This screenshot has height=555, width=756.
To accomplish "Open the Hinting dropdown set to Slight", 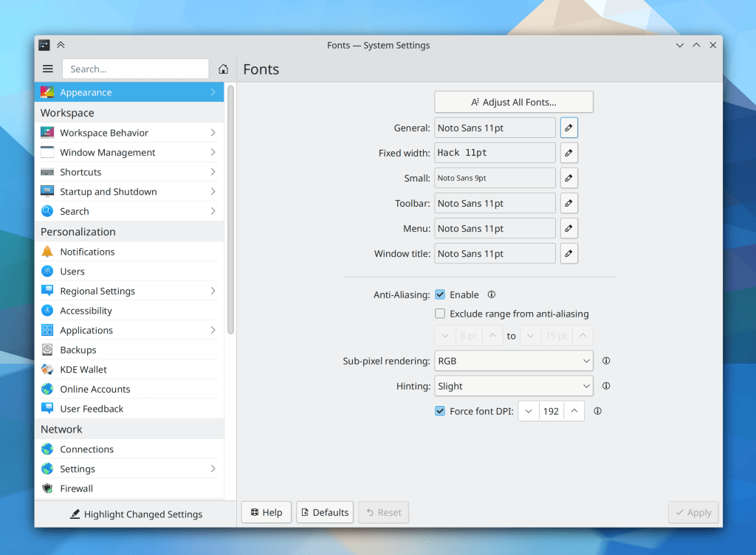I will tap(513, 386).
